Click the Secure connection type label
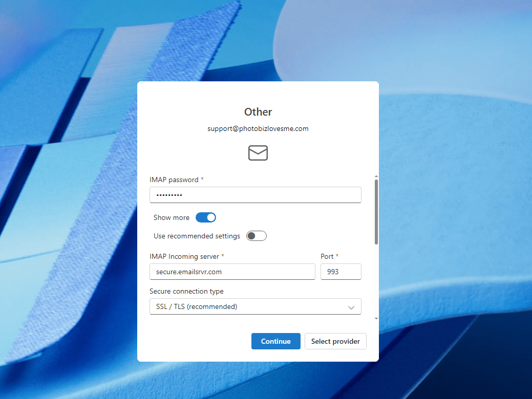 [186, 291]
